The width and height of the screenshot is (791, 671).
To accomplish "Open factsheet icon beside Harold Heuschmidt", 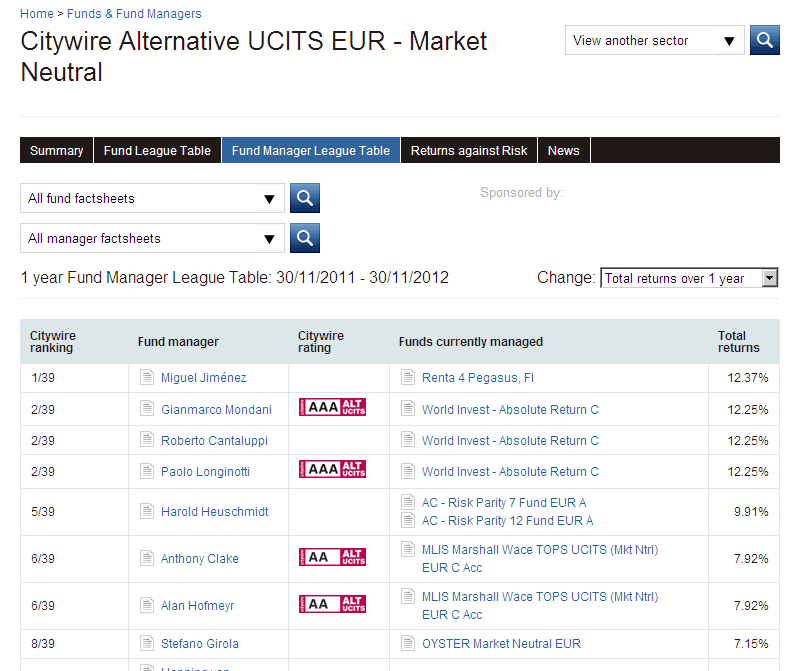I will click(x=147, y=511).
